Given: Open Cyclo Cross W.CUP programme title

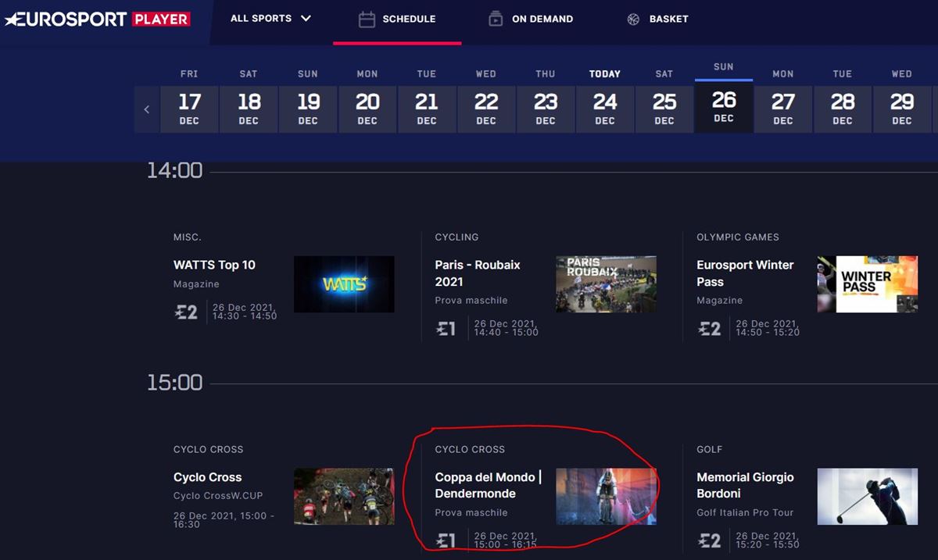Looking at the screenshot, I should (207, 477).
